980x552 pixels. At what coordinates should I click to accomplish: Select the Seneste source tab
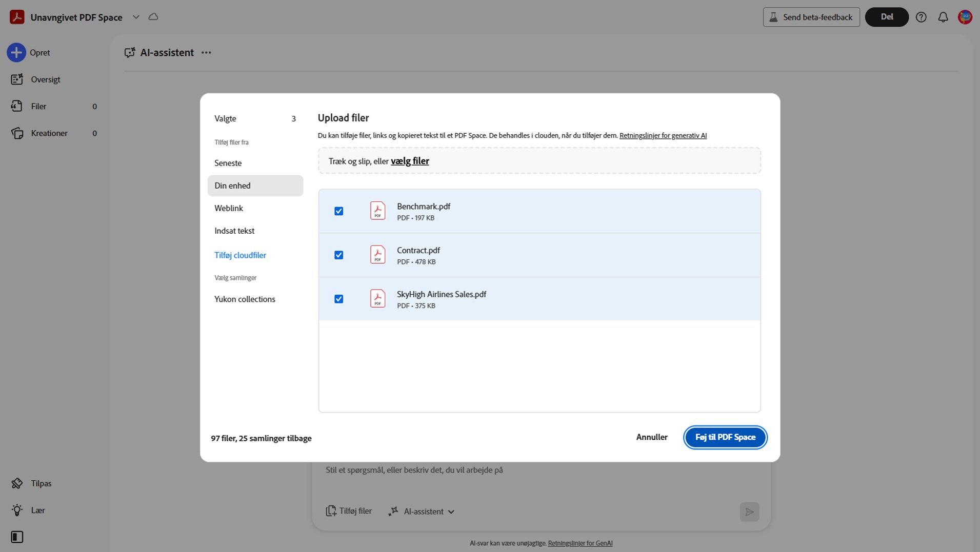tap(255, 163)
